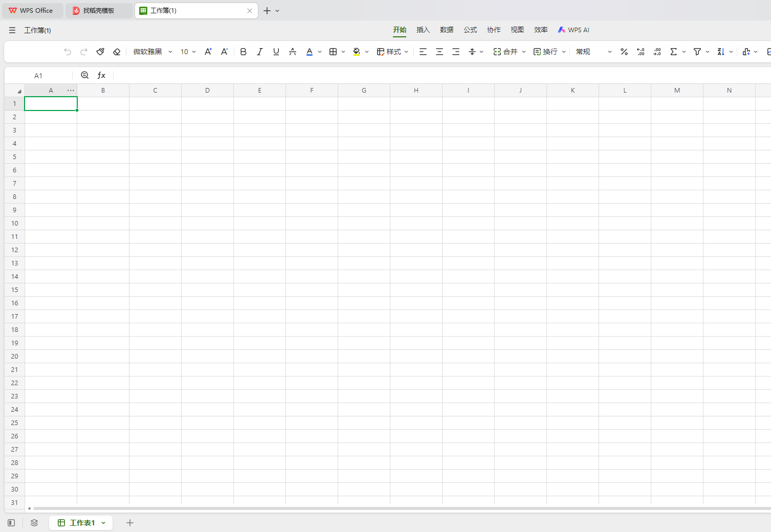Click the eraser clear-format icon
The height and width of the screenshot is (532, 771).
(x=117, y=52)
